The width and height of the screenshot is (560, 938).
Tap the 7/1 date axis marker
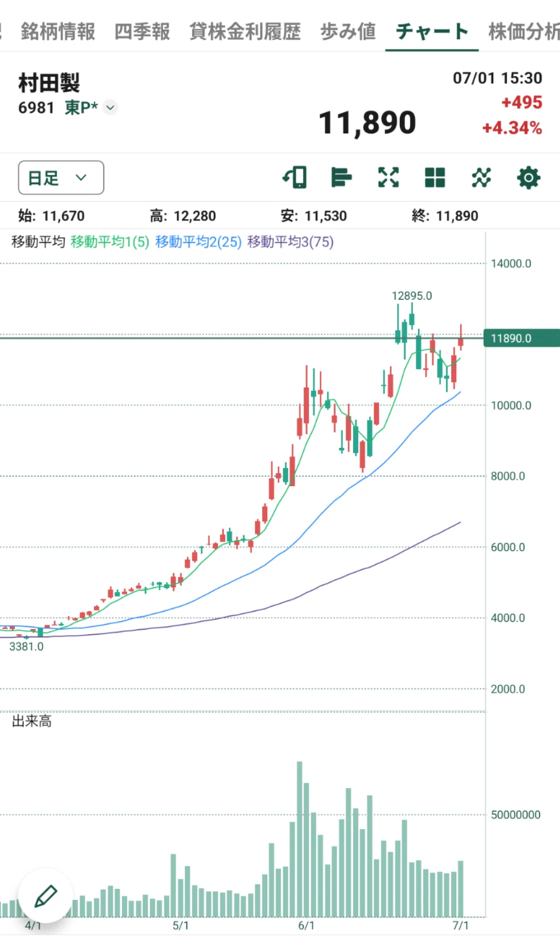(460, 925)
